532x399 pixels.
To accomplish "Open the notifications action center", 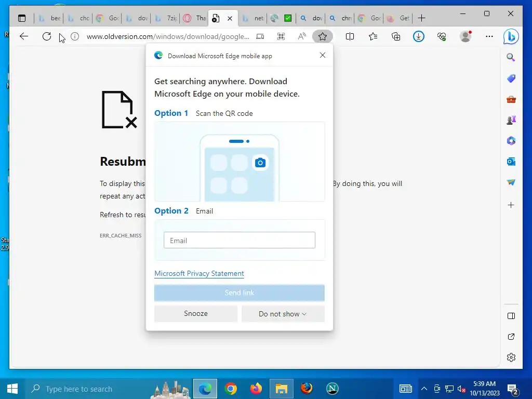I will (512, 390).
